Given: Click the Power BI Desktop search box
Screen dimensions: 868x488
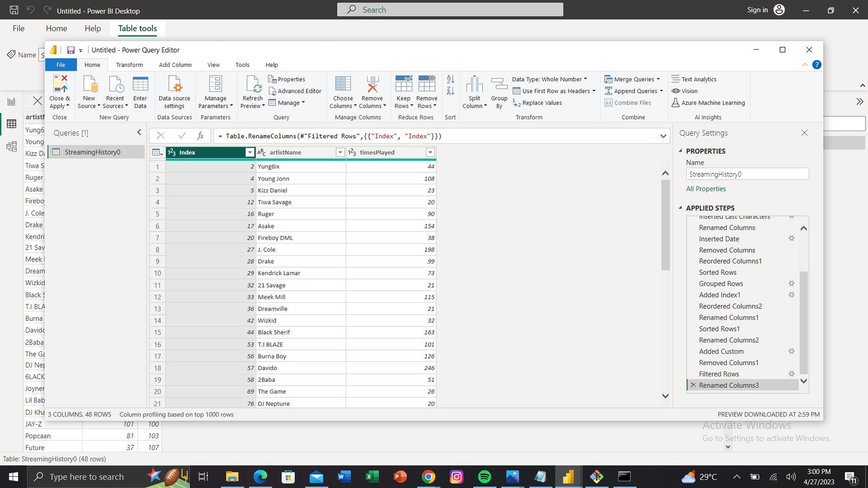Looking at the screenshot, I should point(450,10).
